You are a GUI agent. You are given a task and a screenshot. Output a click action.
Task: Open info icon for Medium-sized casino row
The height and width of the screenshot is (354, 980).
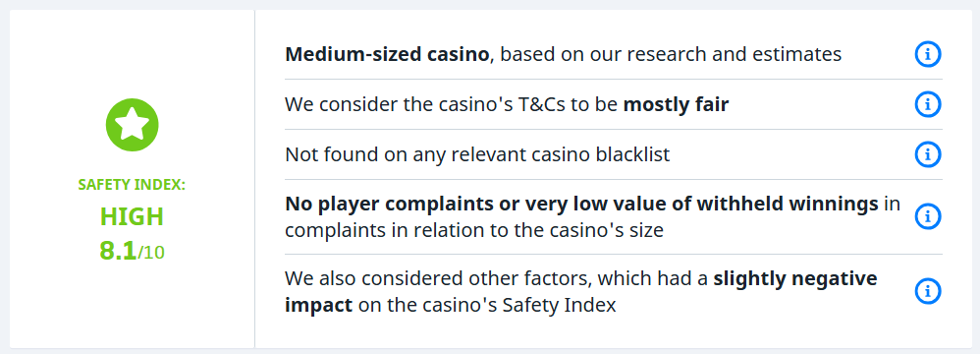[928, 54]
